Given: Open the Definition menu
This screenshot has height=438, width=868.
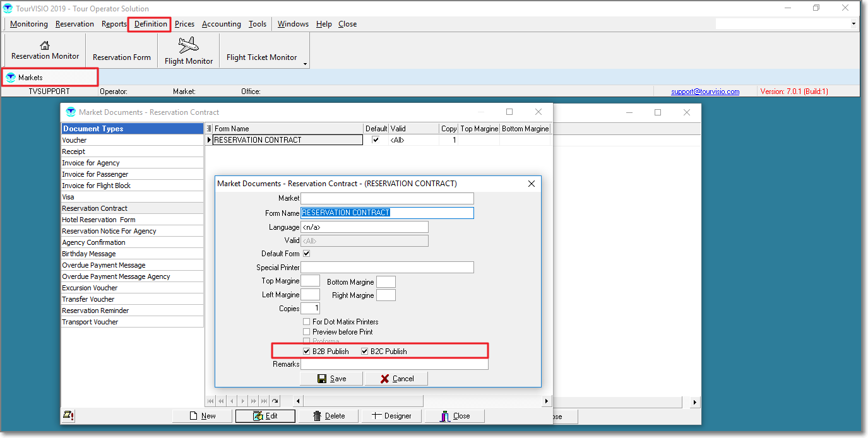Looking at the screenshot, I should pos(150,24).
